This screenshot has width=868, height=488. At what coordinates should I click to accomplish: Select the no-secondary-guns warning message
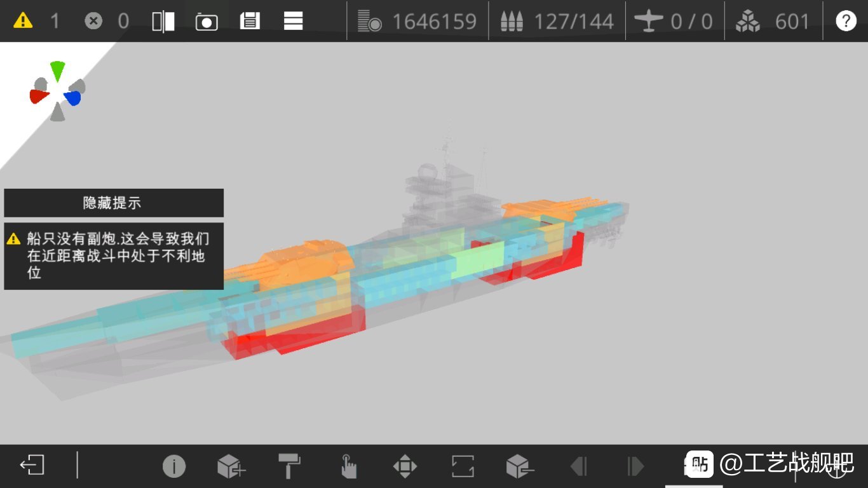(x=114, y=256)
